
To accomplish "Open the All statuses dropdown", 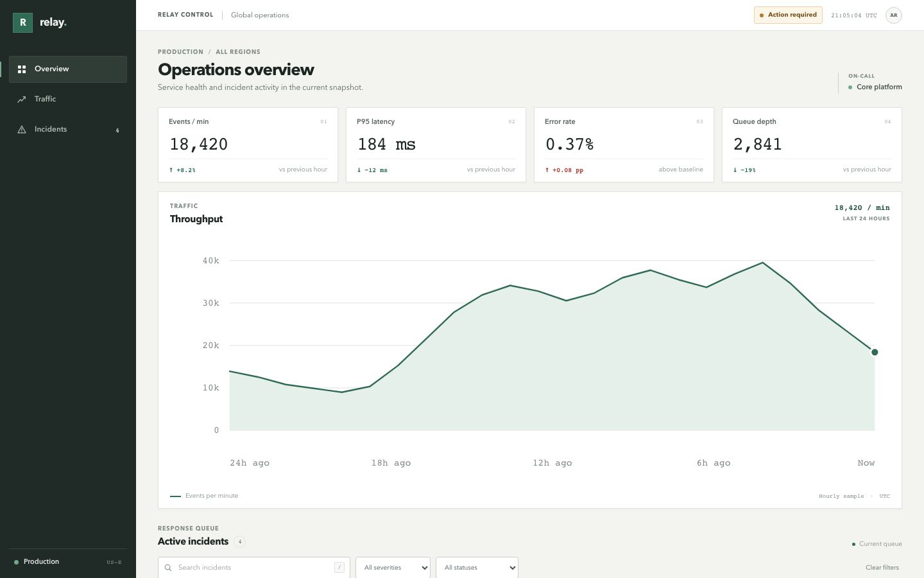I will (x=477, y=568).
